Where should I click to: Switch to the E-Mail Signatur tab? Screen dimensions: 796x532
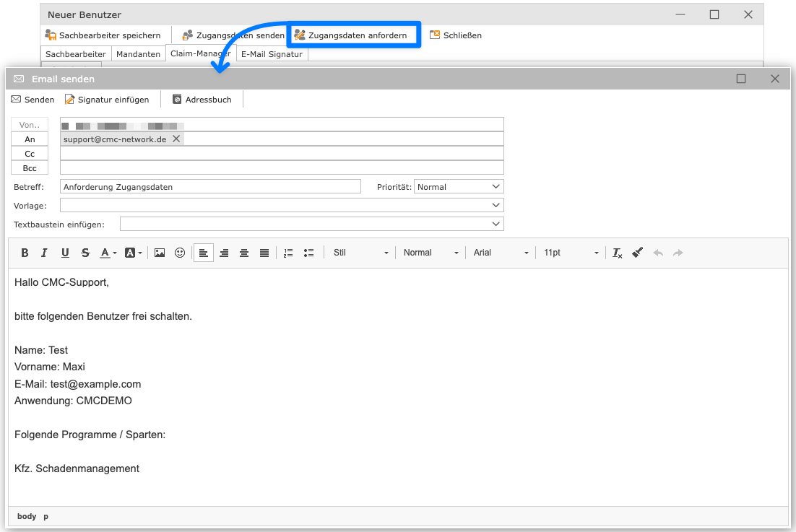click(x=272, y=54)
